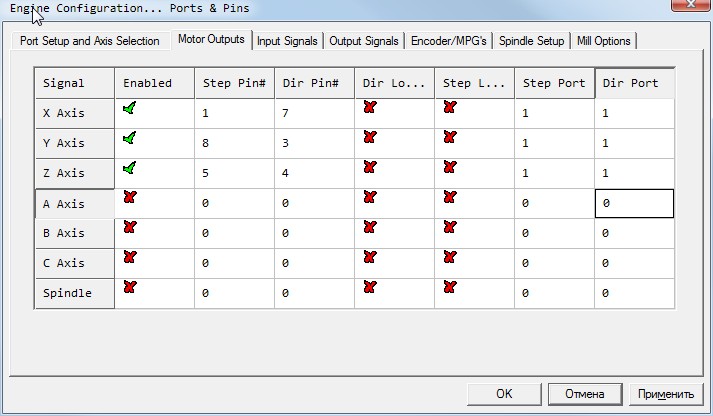Switch to the Input Signals tab
Viewport: 713px width, 416px height.
(x=287, y=41)
